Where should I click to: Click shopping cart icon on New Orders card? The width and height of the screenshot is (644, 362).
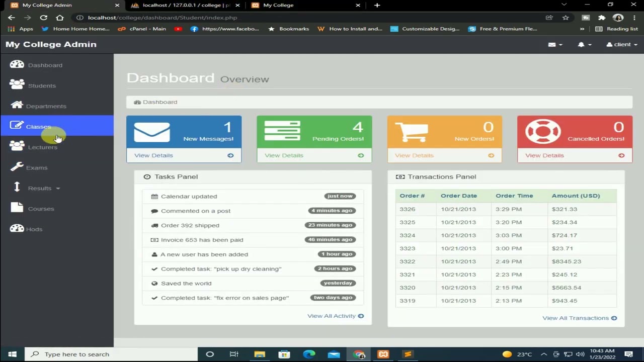click(x=412, y=131)
